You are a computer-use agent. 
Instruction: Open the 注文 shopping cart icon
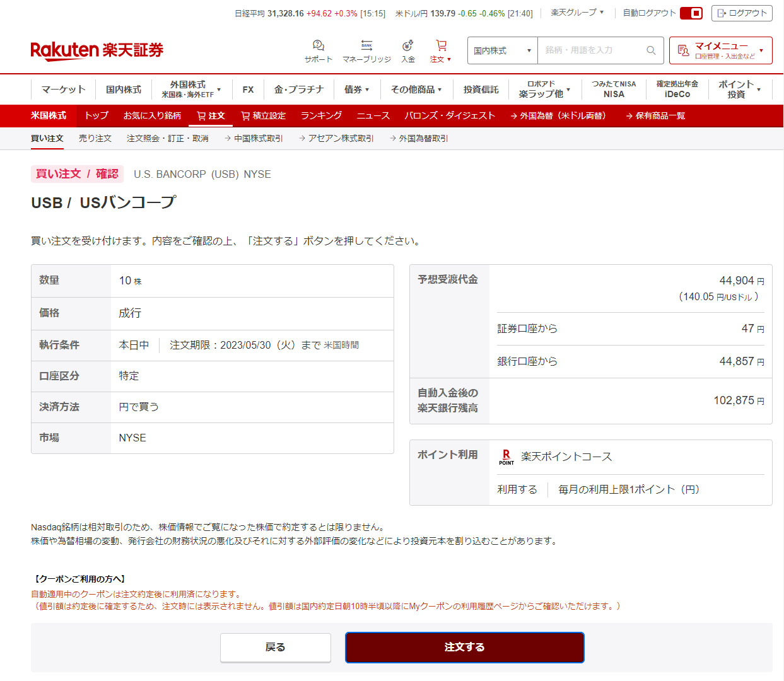[x=441, y=45]
